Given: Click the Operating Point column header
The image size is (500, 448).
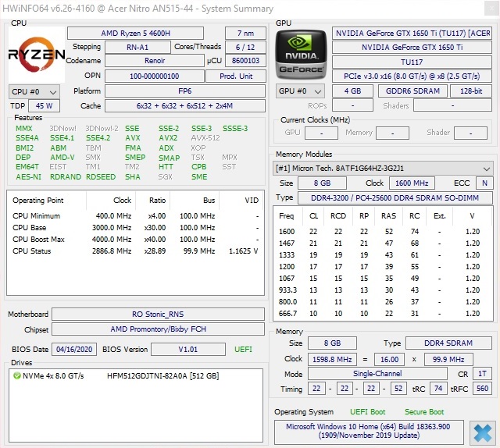Looking at the screenshot, I should (x=47, y=201).
